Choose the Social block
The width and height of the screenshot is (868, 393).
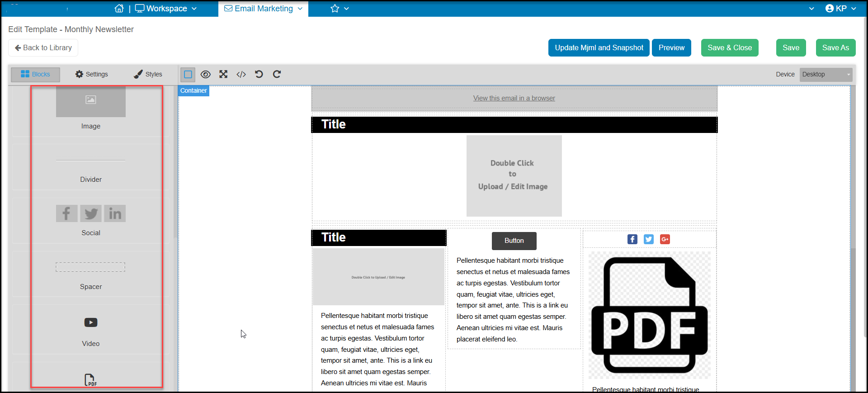pyautogui.click(x=91, y=220)
